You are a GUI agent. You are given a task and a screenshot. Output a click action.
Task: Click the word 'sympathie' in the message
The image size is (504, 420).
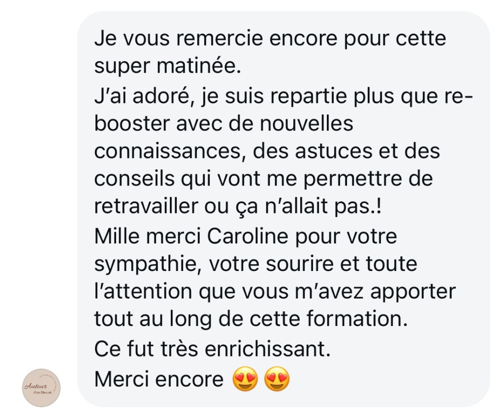(145, 265)
